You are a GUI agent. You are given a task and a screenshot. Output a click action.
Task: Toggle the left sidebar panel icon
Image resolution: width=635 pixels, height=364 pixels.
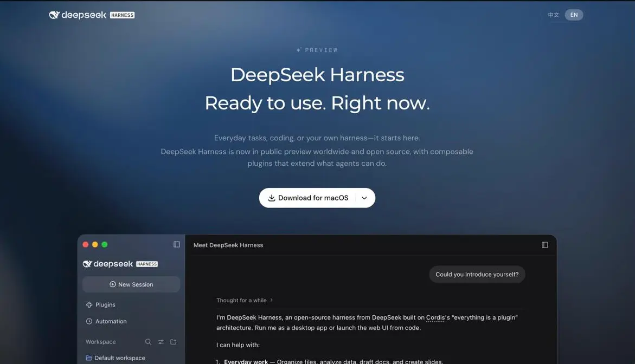[177, 244]
